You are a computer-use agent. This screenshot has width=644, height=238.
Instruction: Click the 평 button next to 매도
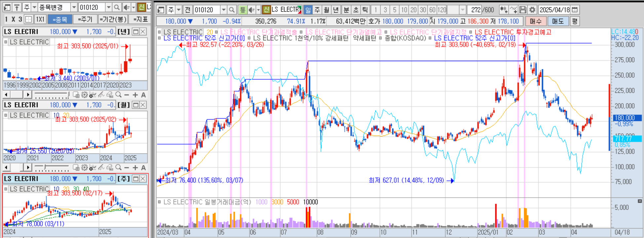575,21
